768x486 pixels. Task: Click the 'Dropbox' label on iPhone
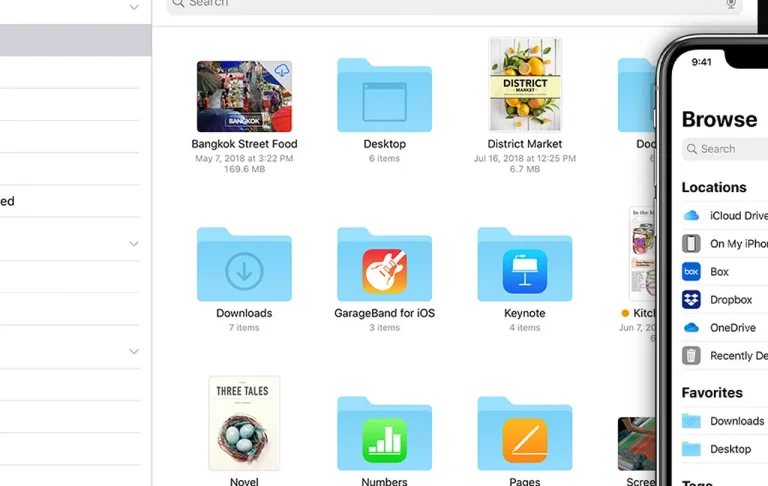pos(731,299)
